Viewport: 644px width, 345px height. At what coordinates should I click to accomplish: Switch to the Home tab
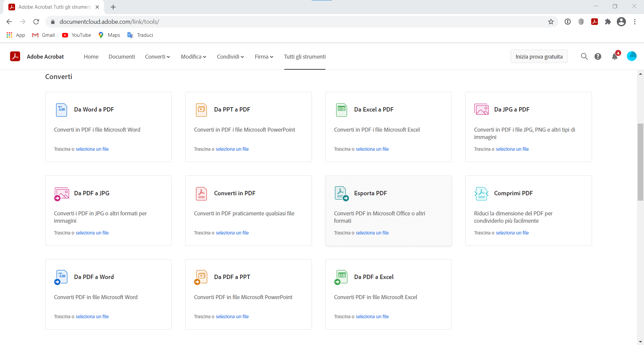(91, 57)
